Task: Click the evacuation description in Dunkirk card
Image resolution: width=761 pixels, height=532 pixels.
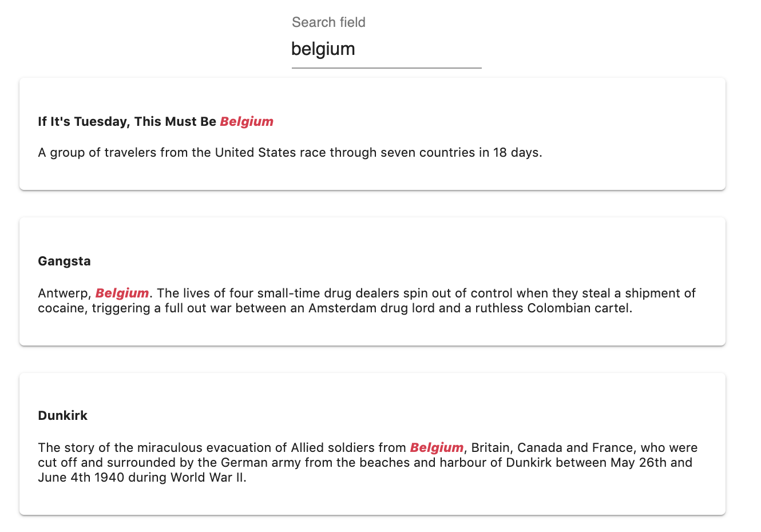Action: 366,462
